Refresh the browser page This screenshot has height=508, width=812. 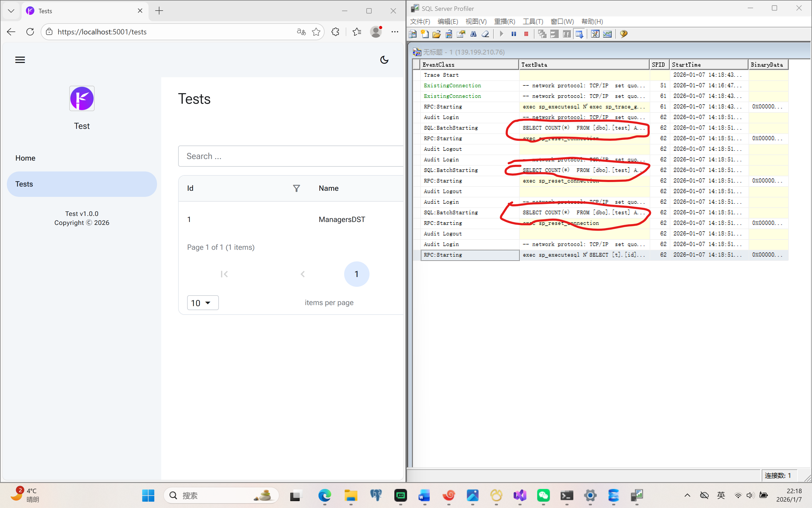coord(30,32)
